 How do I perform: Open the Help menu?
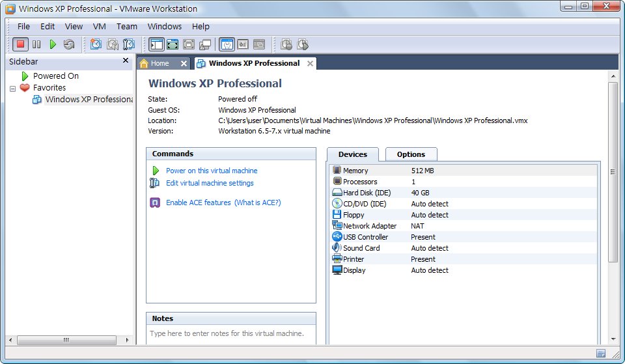pos(201,26)
